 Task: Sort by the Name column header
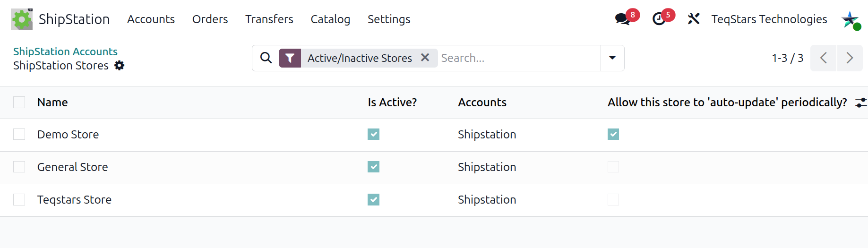pyautogui.click(x=52, y=103)
